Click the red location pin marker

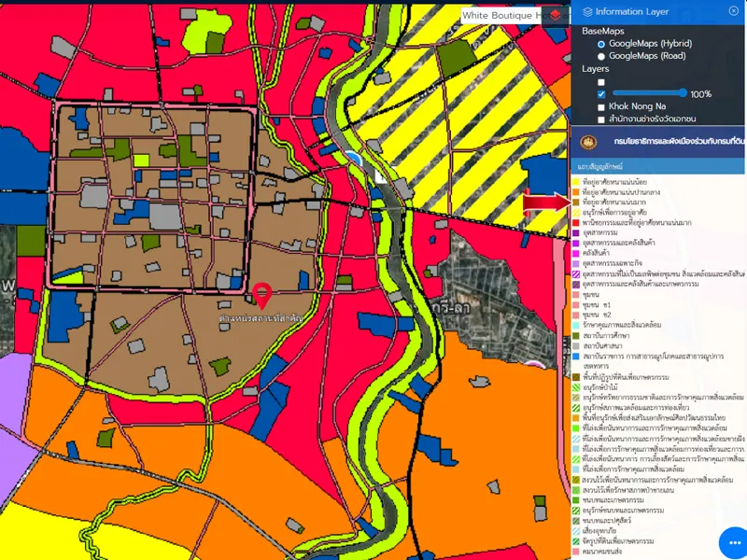tap(263, 294)
